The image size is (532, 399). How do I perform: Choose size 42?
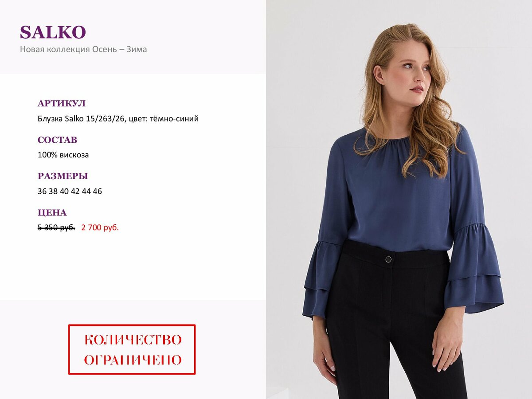(75, 192)
